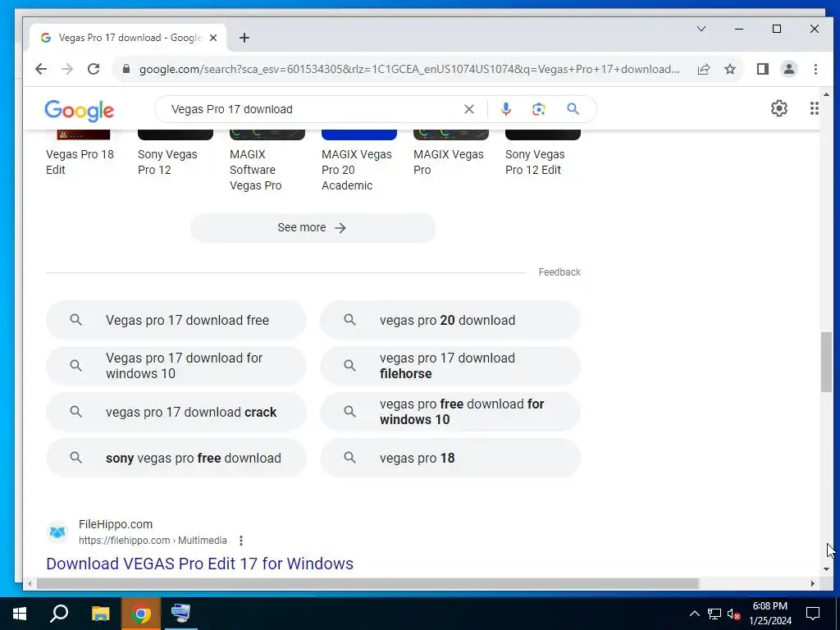Open File Explorer from taskbar

[100, 614]
